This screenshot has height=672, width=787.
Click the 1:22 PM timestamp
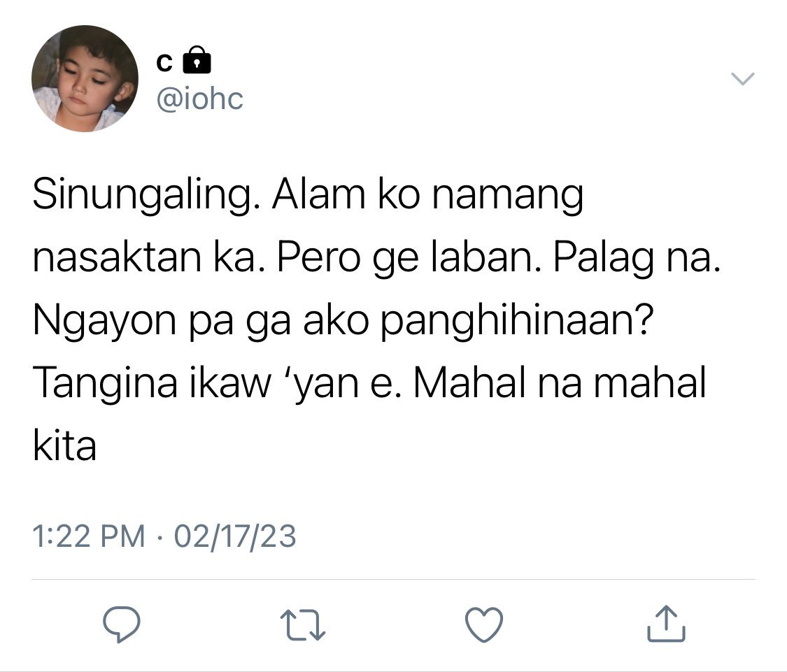click(x=88, y=536)
